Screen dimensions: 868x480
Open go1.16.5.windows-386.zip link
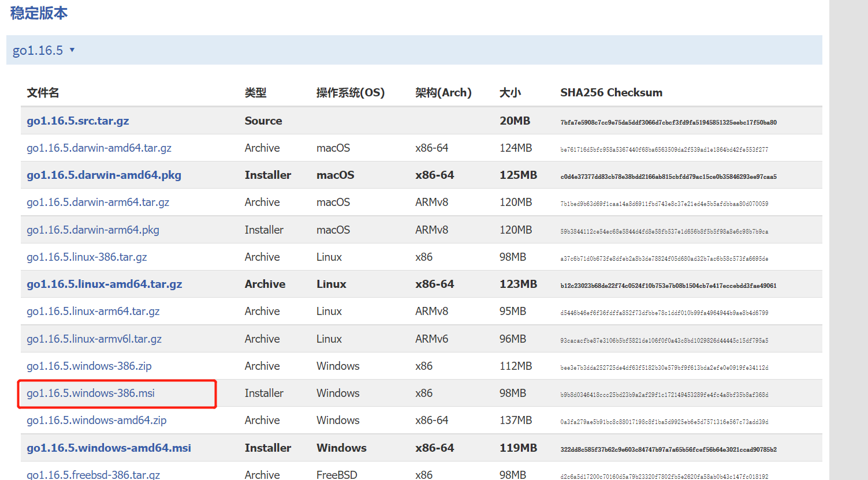tap(89, 366)
